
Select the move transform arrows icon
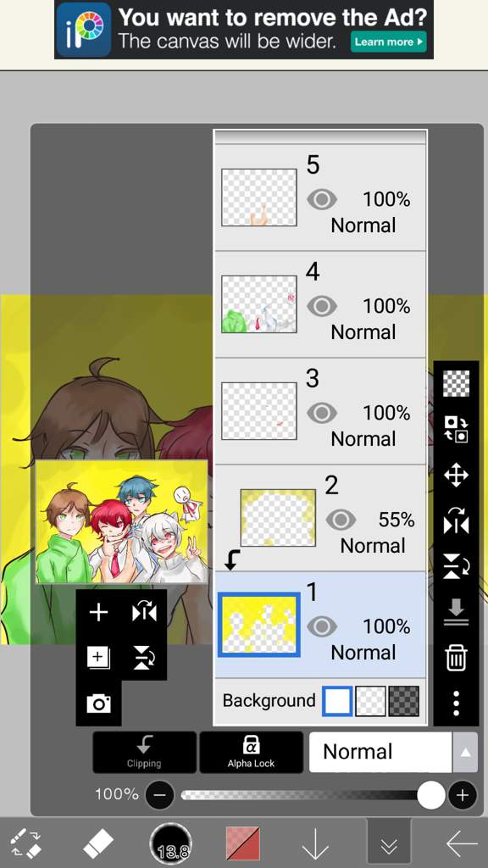(x=456, y=475)
